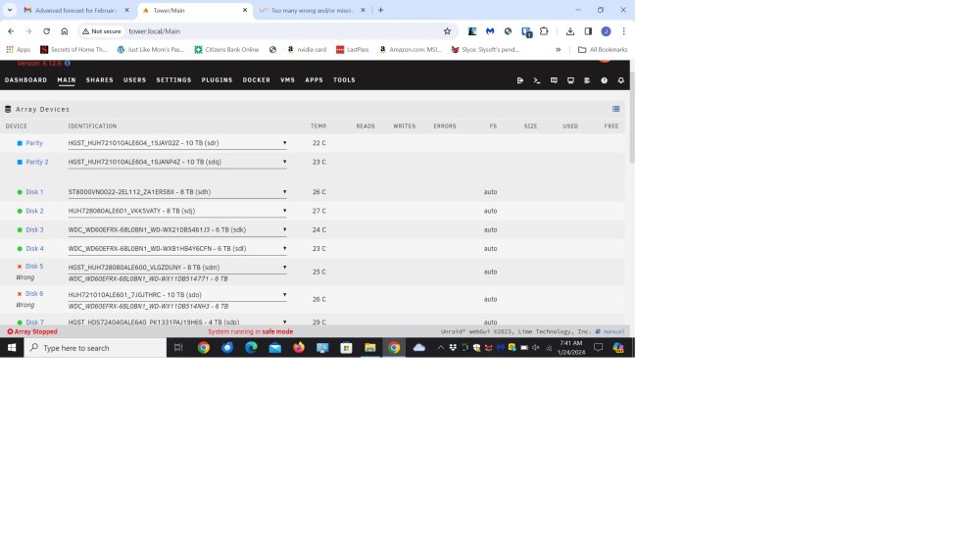The width and height of the screenshot is (980, 546).
Task: Open a new browser tab
Action: pyautogui.click(x=380, y=10)
